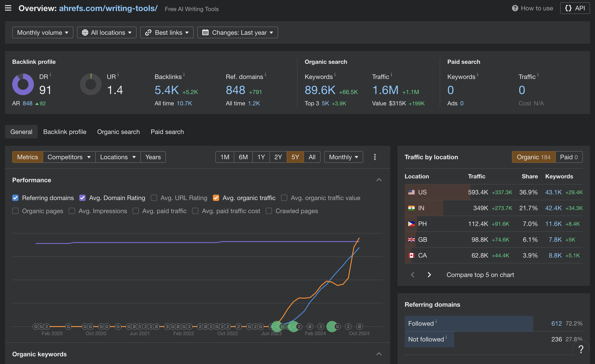Switch to Backlink profile tab
The width and height of the screenshot is (595, 364).
[65, 132]
